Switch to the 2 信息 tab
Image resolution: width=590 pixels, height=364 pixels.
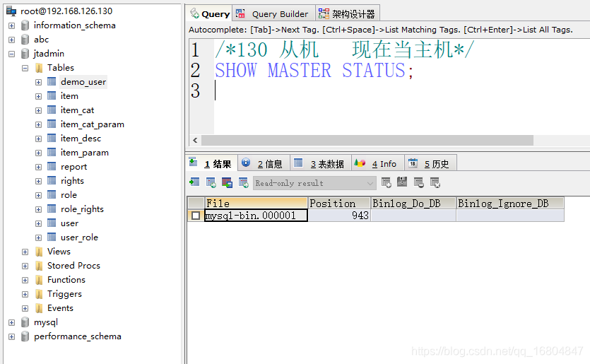(x=264, y=164)
